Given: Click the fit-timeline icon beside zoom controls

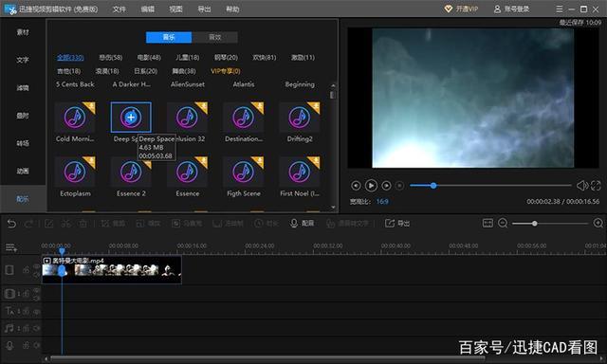Looking at the screenshot, I should click(487, 223).
